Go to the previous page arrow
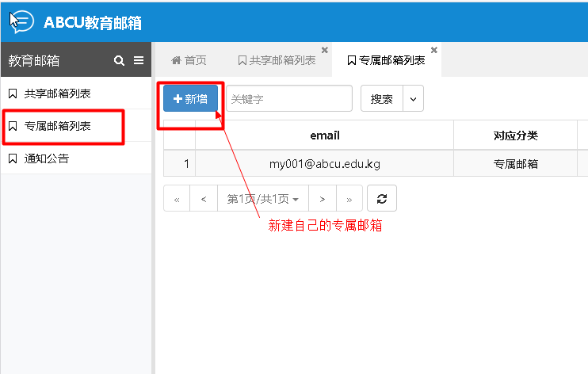588x374 pixels. coord(204,199)
